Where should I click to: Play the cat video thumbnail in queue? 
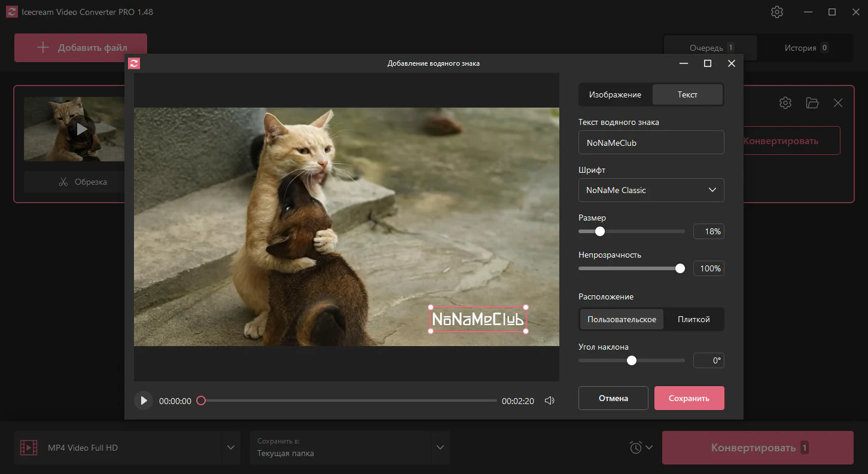pos(81,129)
